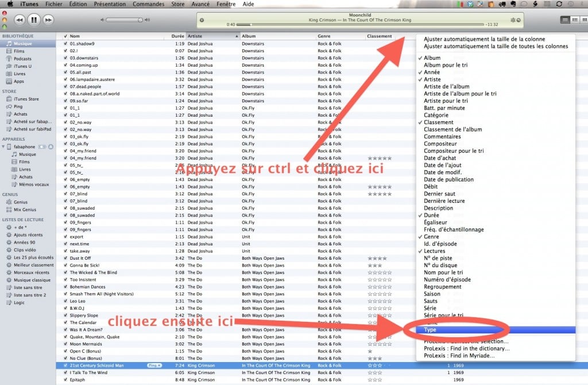588x385 pixels.
Task: Switch to list view icon
Action: click(x=565, y=20)
